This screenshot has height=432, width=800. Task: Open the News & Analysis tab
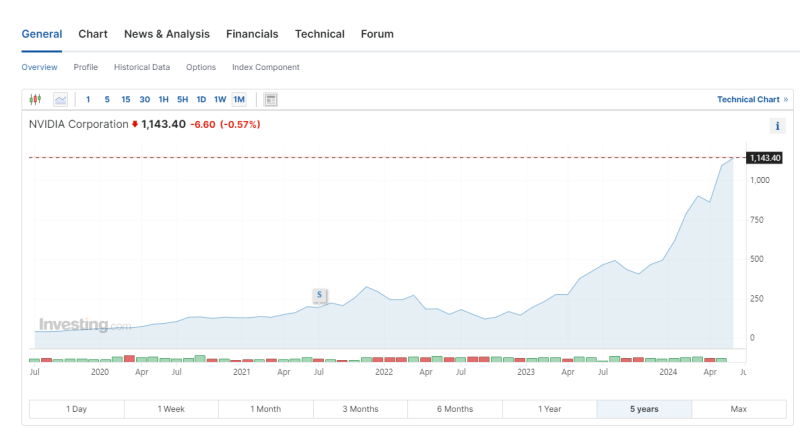pos(167,34)
